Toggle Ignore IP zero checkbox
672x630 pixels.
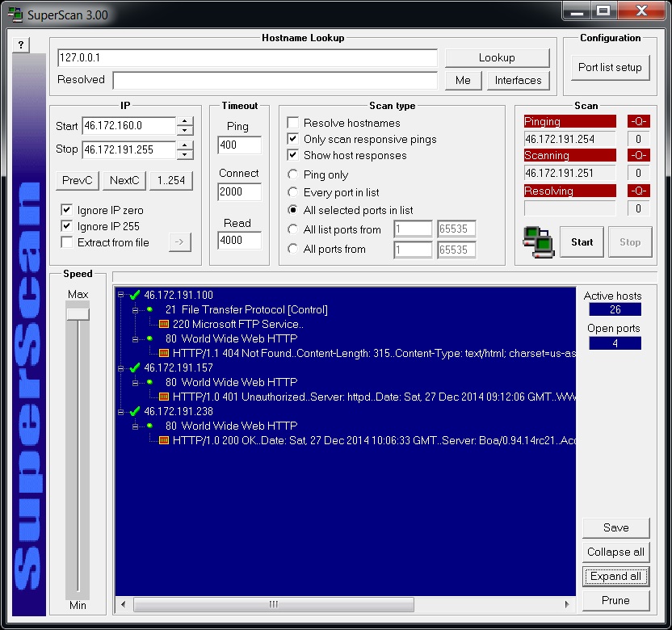point(66,210)
